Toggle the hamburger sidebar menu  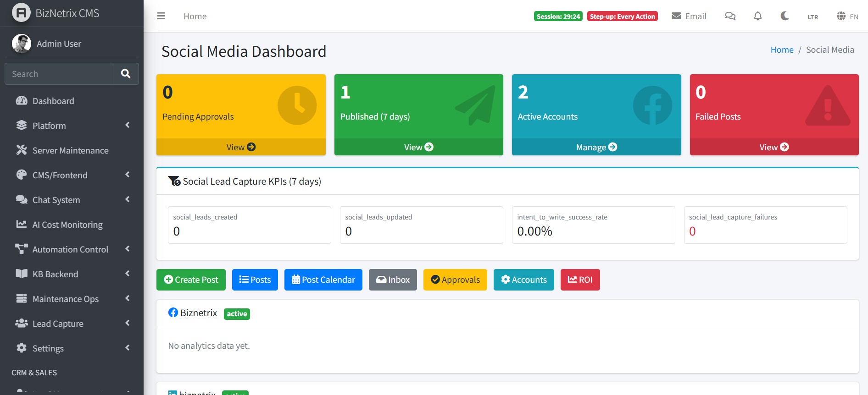161,16
